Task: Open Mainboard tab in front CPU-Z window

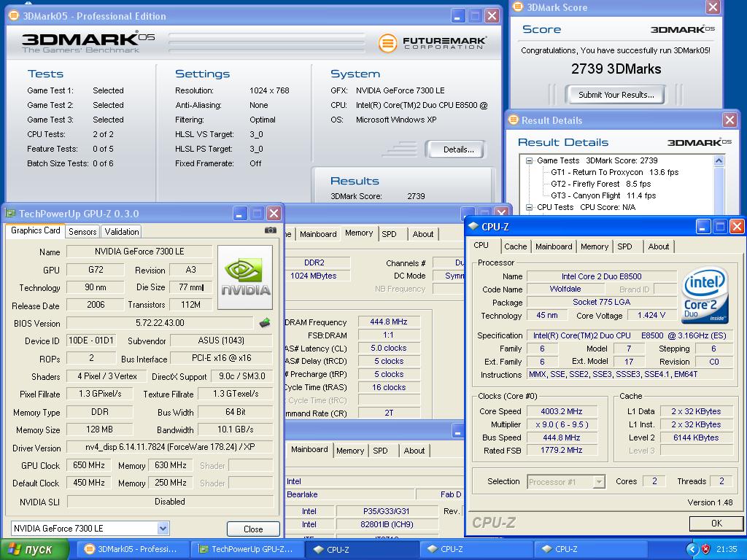Action: [x=554, y=246]
